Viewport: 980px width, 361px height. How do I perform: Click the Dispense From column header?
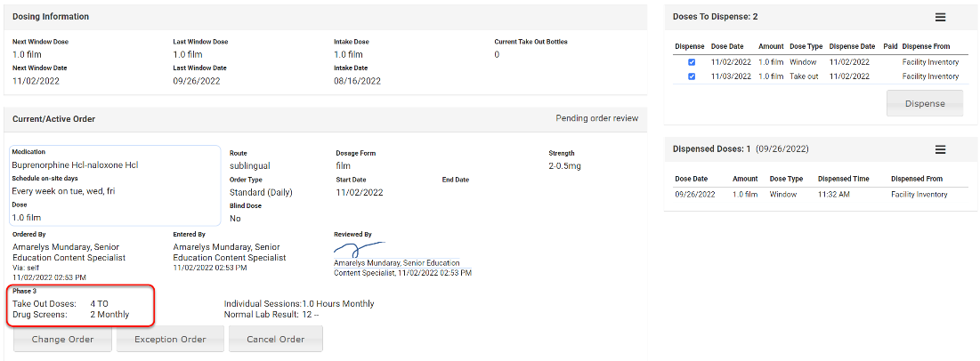point(930,46)
